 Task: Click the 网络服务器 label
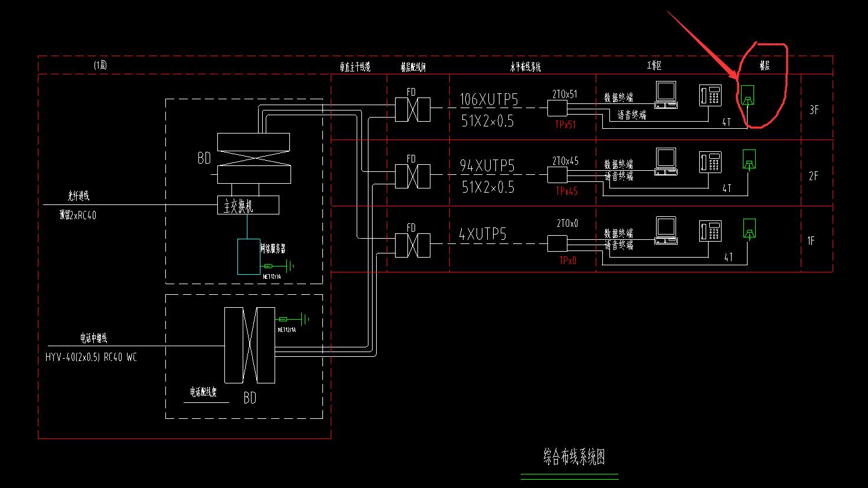[273, 249]
